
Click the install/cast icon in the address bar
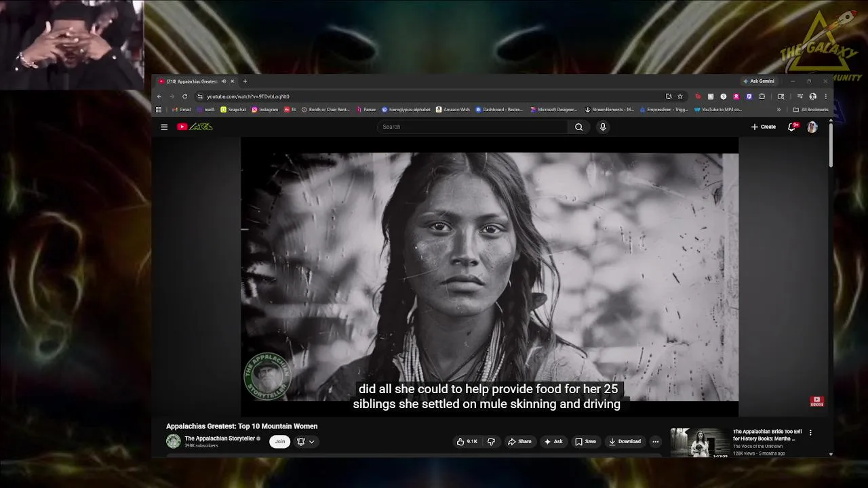[669, 96]
